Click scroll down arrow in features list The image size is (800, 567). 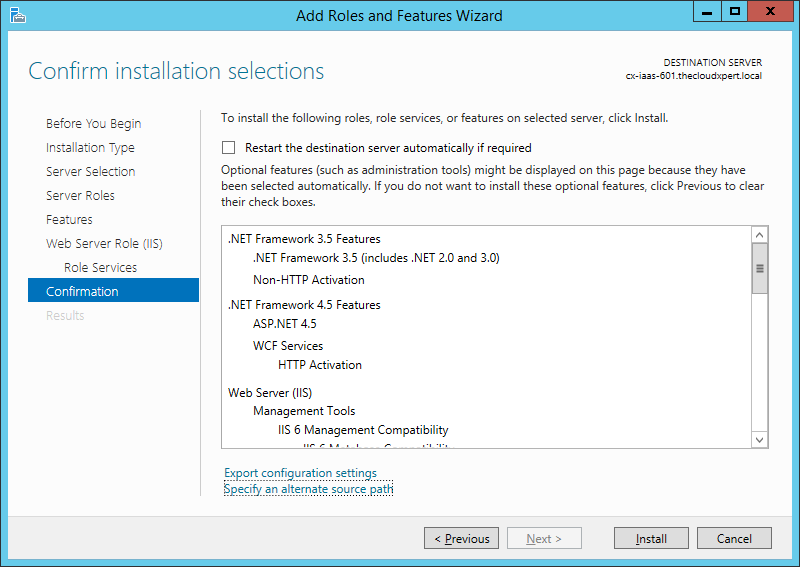[759, 439]
